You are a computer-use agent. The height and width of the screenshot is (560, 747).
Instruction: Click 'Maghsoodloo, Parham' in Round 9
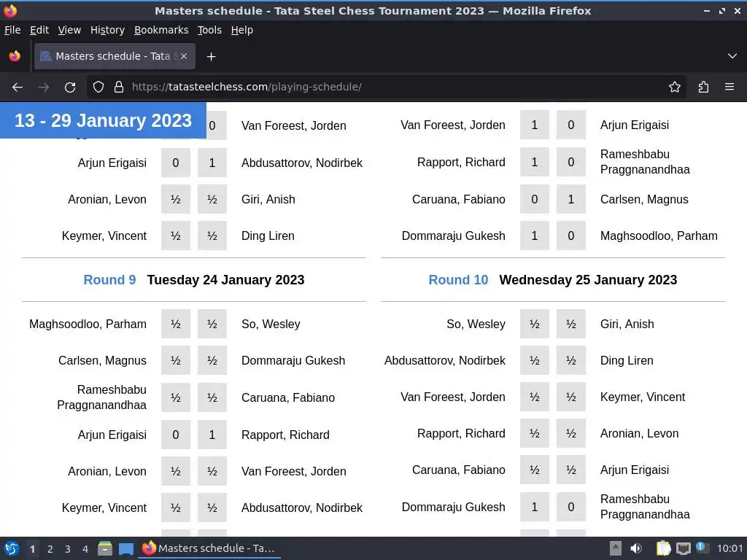pyautogui.click(x=88, y=324)
